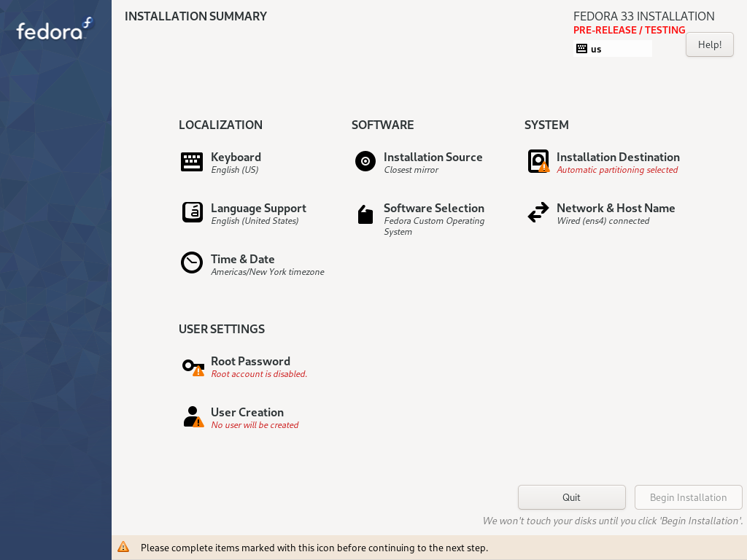Viewport: 747px width, 560px height.
Task: Open the Keyboard settings title
Action: pyautogui.click(x=236, y=157)
